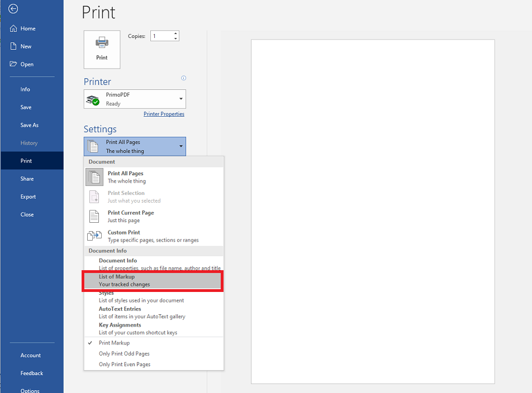Image resolution: width=532 pixels, height=393 pixels.
Task: Select Custom Print option
Action: (154, 236)
